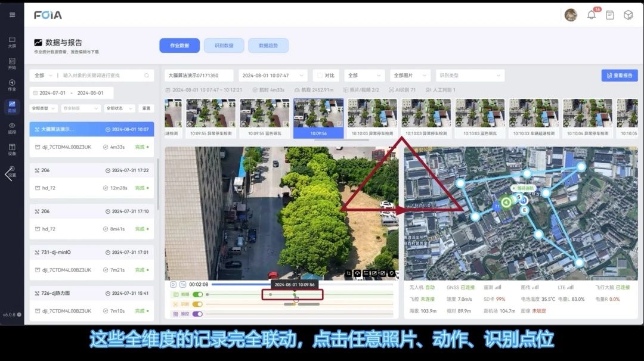Click the search magnifier icon

[147, 76]
